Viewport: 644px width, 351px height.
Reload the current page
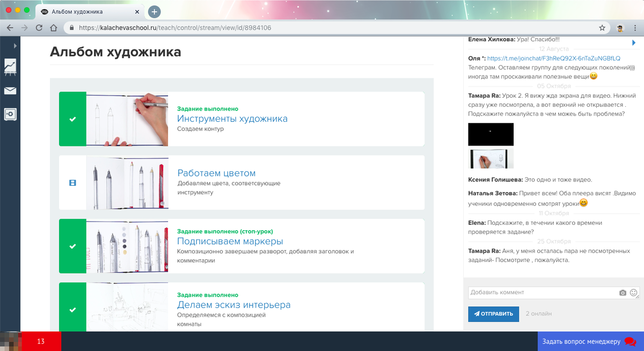(x=39, y=27)
